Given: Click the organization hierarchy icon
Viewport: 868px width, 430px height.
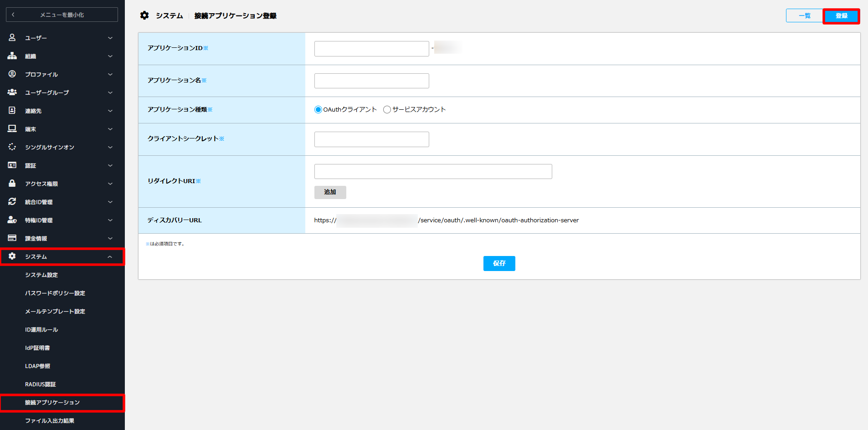Looking at the screenshot, I should [x=12, y=56].
